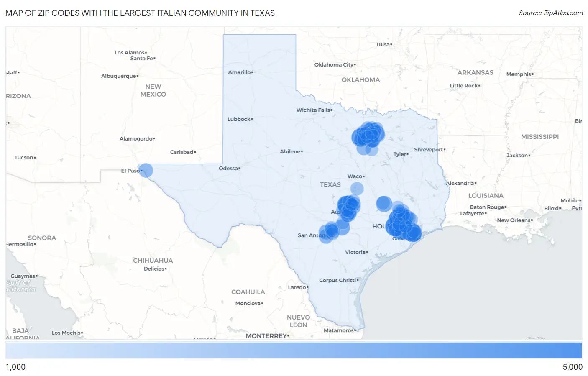Click the Jackson city label
The image size is (588, 376).
pos(517,156)
